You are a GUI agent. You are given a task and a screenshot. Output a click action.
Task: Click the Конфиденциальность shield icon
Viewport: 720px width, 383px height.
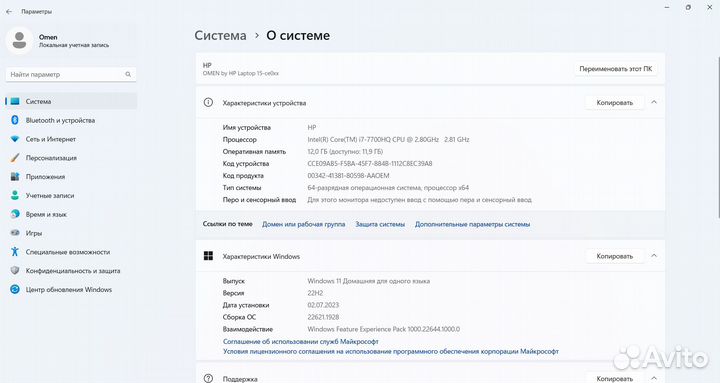(15, 270)
